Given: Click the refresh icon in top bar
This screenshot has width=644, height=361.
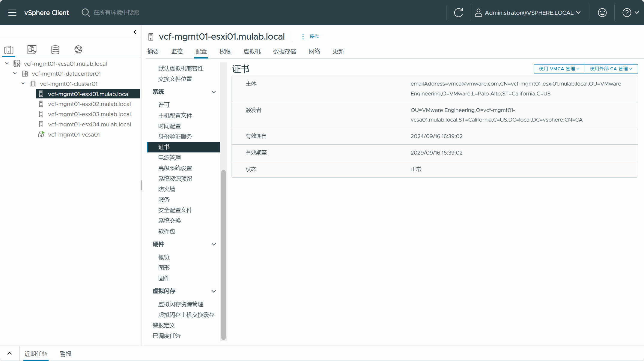Looking at the screenshot, I should pyautogui.click(x=458, y=13).
